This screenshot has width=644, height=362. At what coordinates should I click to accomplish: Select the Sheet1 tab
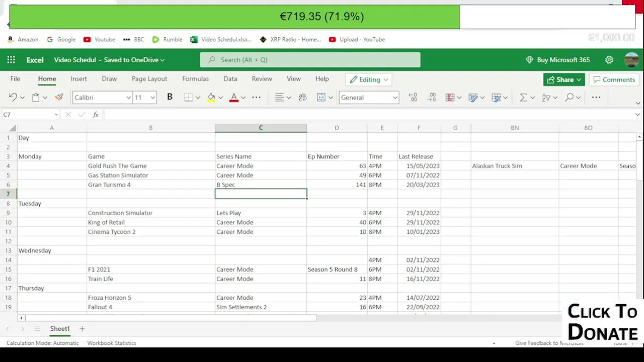coord(60,329)
